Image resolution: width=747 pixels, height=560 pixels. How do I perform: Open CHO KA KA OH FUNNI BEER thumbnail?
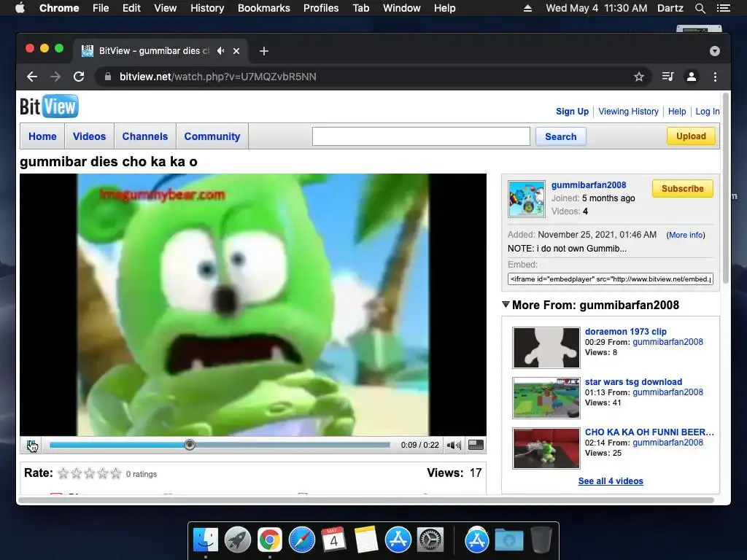[546, 448]
